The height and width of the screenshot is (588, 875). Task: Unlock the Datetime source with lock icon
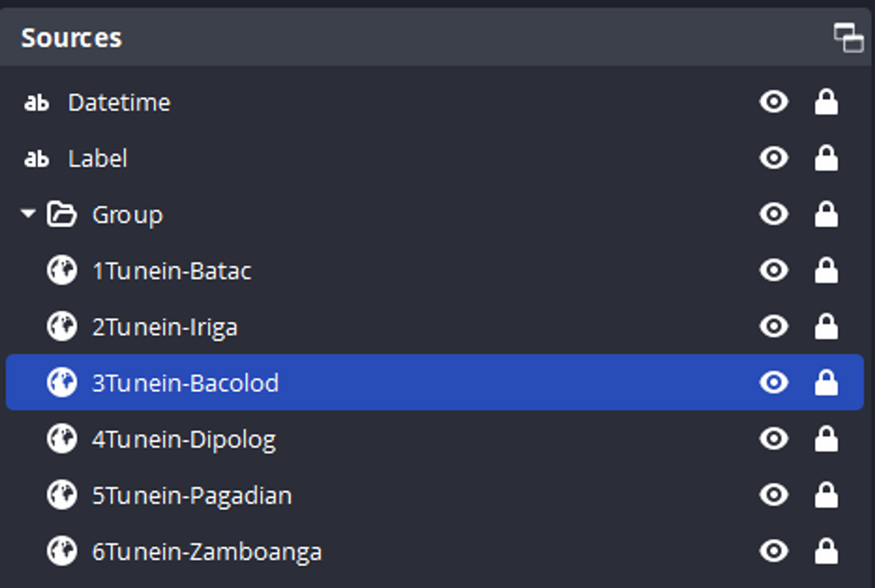[x=826, y=102]
